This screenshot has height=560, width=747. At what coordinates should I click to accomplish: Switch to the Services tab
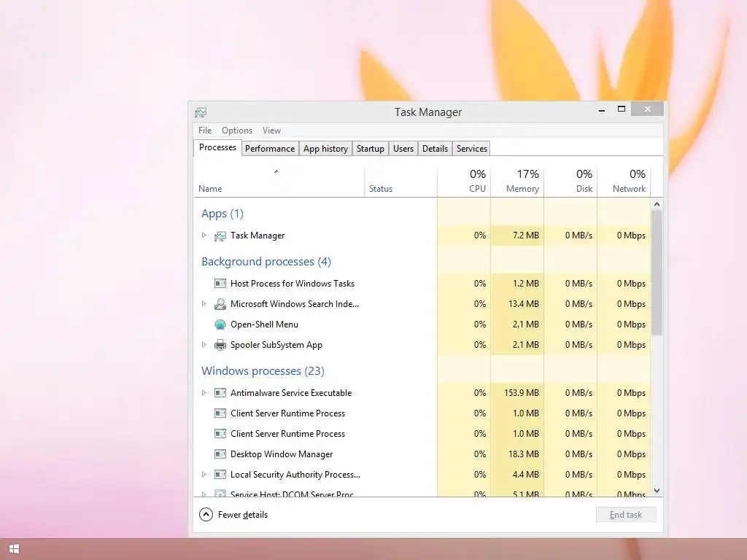472,149
